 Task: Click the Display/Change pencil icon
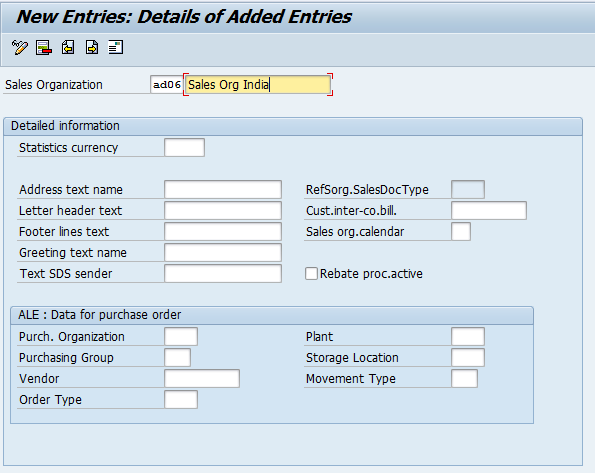(x=20, y=47)
